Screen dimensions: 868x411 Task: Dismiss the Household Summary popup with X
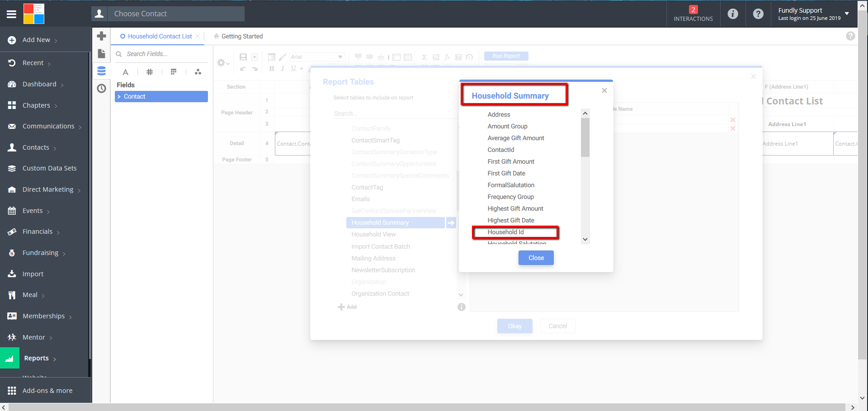pos(604,90)
